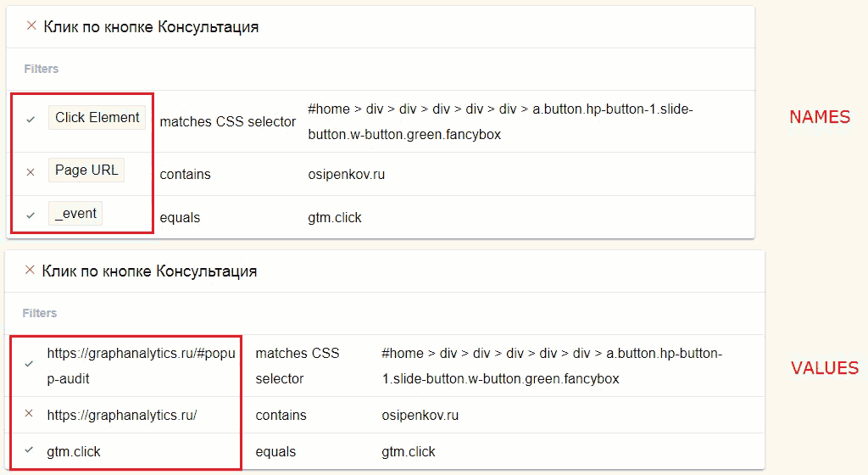
Task: Click the first trigger title Клик по кнопке Консультация
Action: [x=151, y=26]
